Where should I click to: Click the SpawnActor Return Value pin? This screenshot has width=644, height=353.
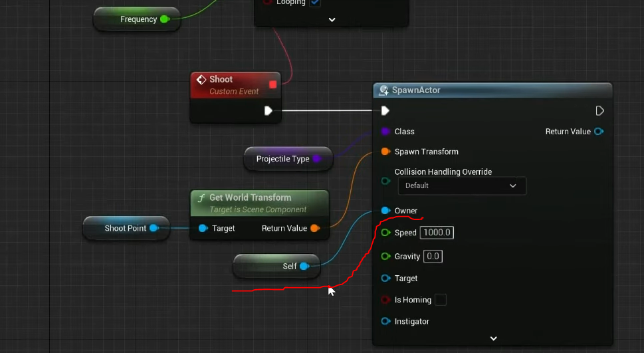point(599,132)
